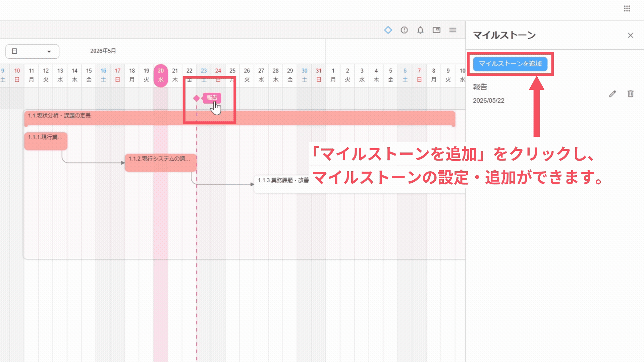Image resolution: width=644 pixels, height=362 pixels.
Task: Click the date column 29 金
Action: tap(290, 75)
